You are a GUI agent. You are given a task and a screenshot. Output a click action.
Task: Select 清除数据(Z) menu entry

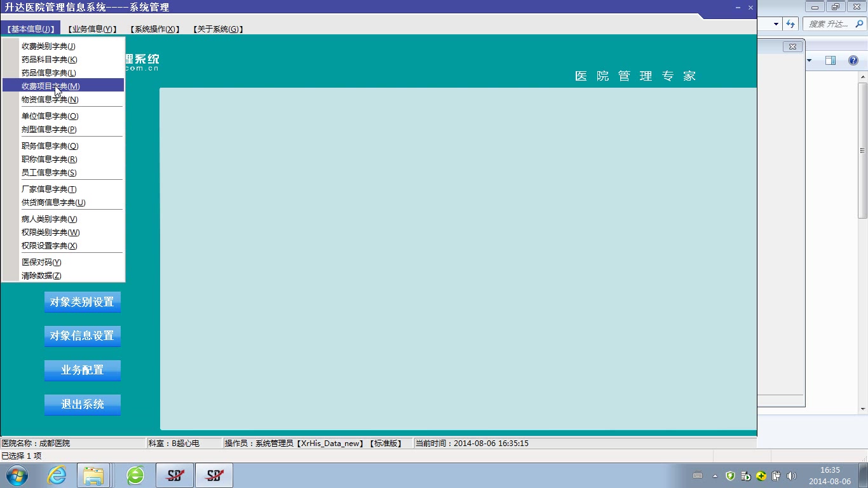click(x=63, y=275)
